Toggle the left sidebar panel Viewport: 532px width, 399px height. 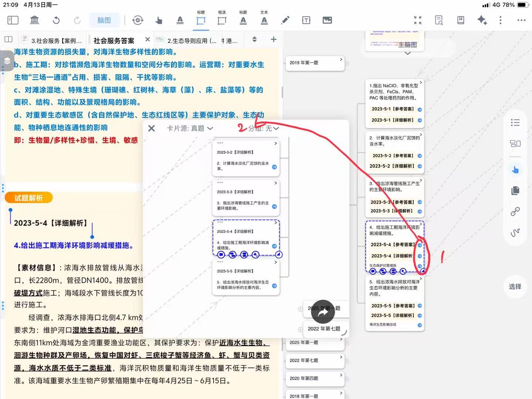click(13, 20)
